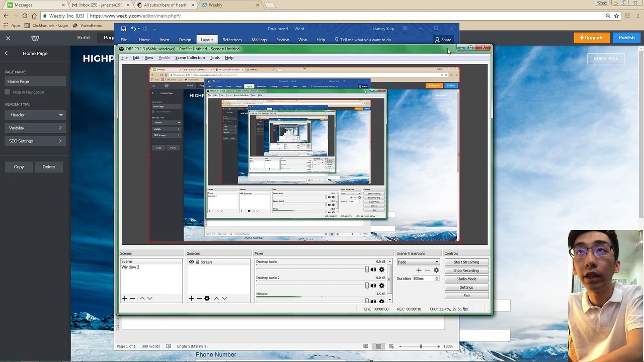Switch to Gmail Inbox browser tab
This screenshot has width=644, height=362.
pos(101,5)
